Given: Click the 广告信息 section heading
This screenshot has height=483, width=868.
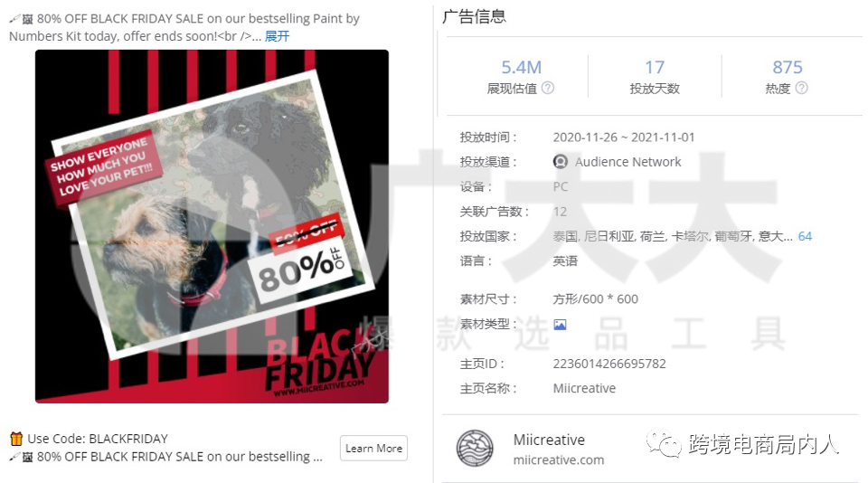Looking at the screenshot, I should pyautogui.click(x=474, y=16).
